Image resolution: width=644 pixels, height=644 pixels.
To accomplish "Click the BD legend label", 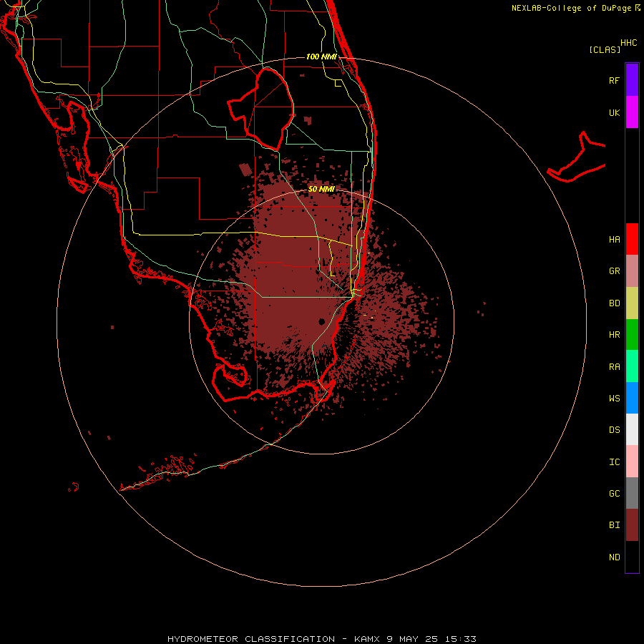I will coord(614,303).
